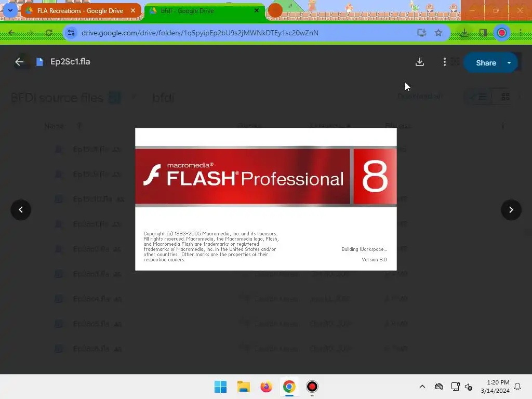This screenshot has width=532, height=399.
Task: Open the preview's three-dot more actions menu
Action: pyautogui.click(x=445, y=62)
